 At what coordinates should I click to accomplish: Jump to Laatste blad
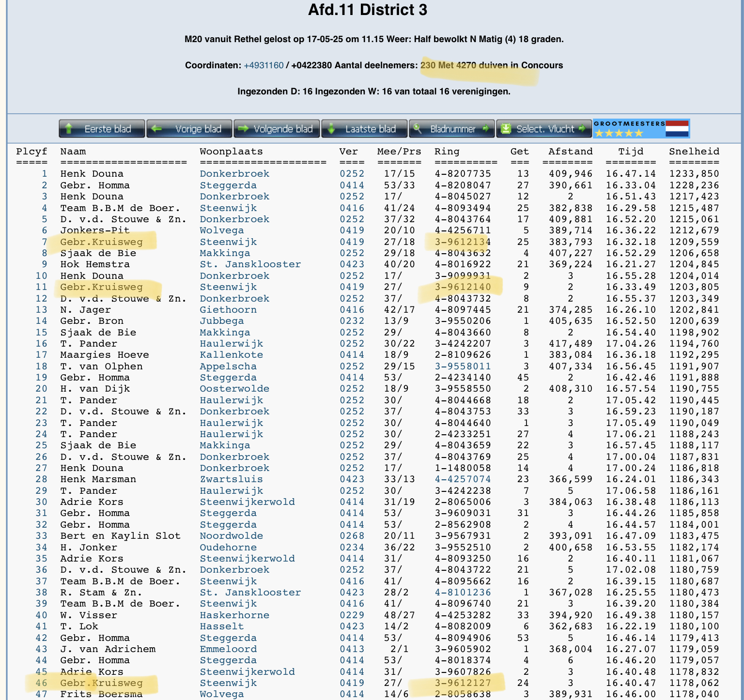[364, 129]
